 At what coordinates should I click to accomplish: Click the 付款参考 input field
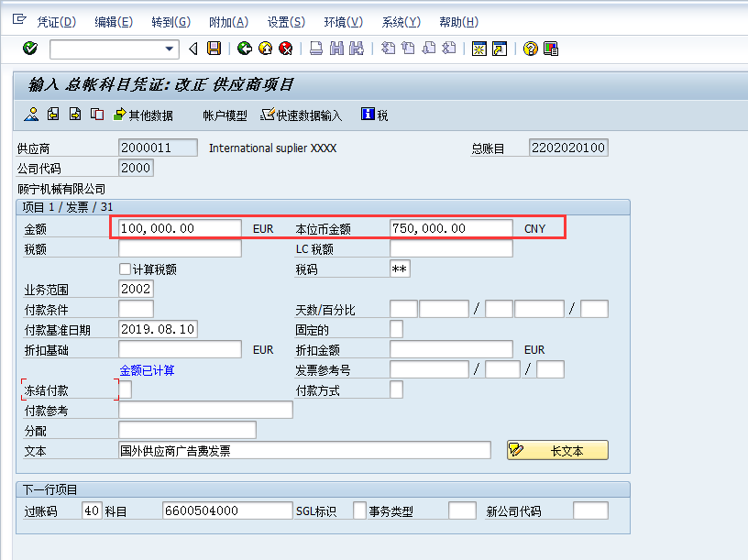pyautogui.click(x=205, y=410)
